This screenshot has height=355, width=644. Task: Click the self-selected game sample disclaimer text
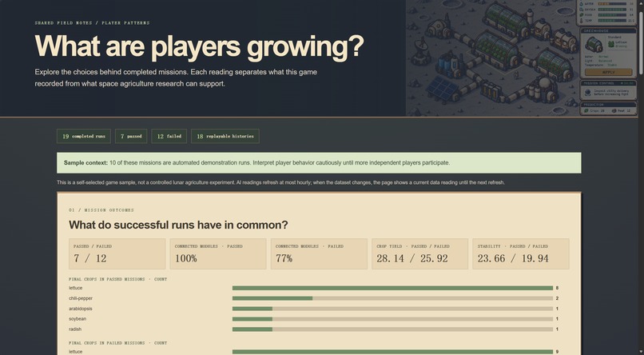click(x=280, y=182)
